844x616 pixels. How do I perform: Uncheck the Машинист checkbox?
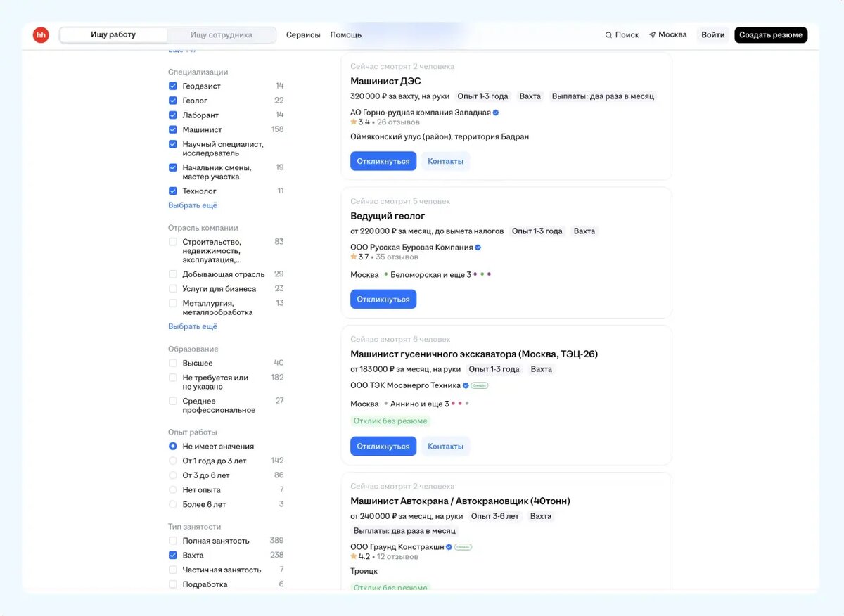click(x=173, y=129)
